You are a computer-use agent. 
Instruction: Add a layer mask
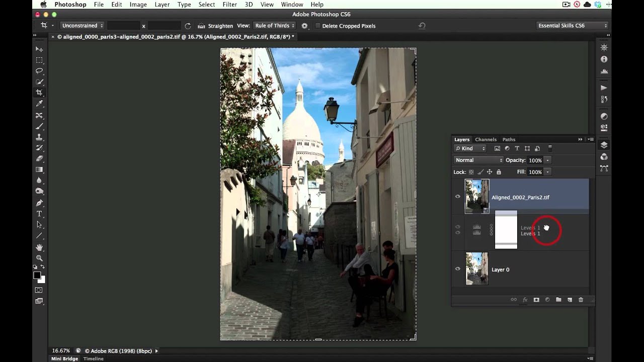(x=536, y=300)
